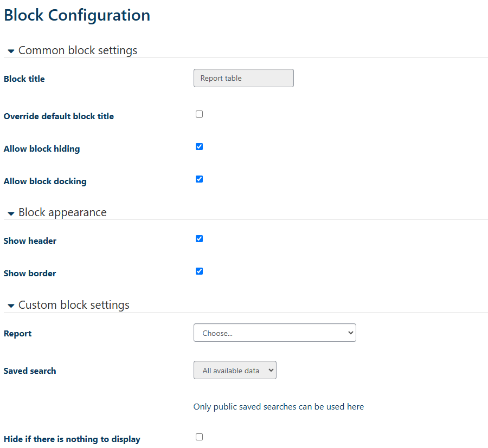Click inside the Block title text field
Screen dimensions: 488x448
coord(243,77)
